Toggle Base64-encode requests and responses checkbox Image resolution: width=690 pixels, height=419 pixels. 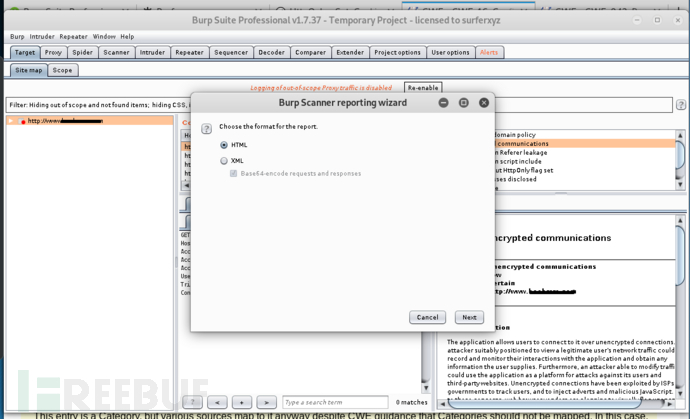tap(234, 173)
